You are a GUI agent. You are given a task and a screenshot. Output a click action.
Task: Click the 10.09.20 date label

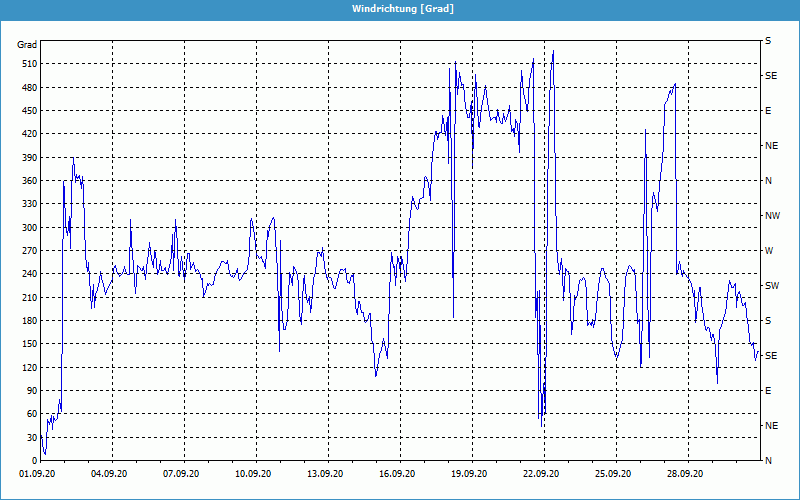point(254,474)
